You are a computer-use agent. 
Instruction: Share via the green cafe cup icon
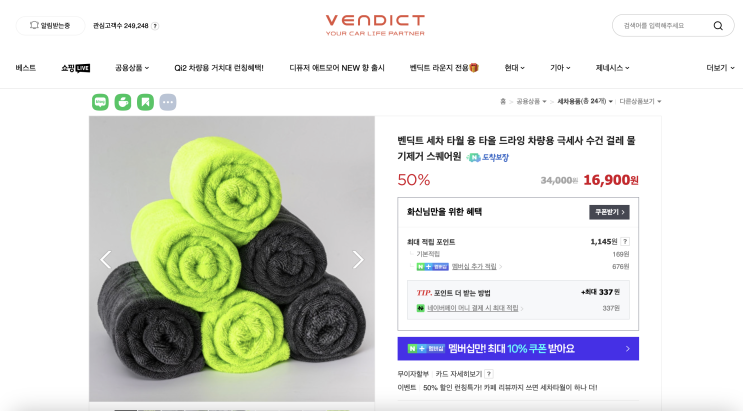(x=123, y=102)
